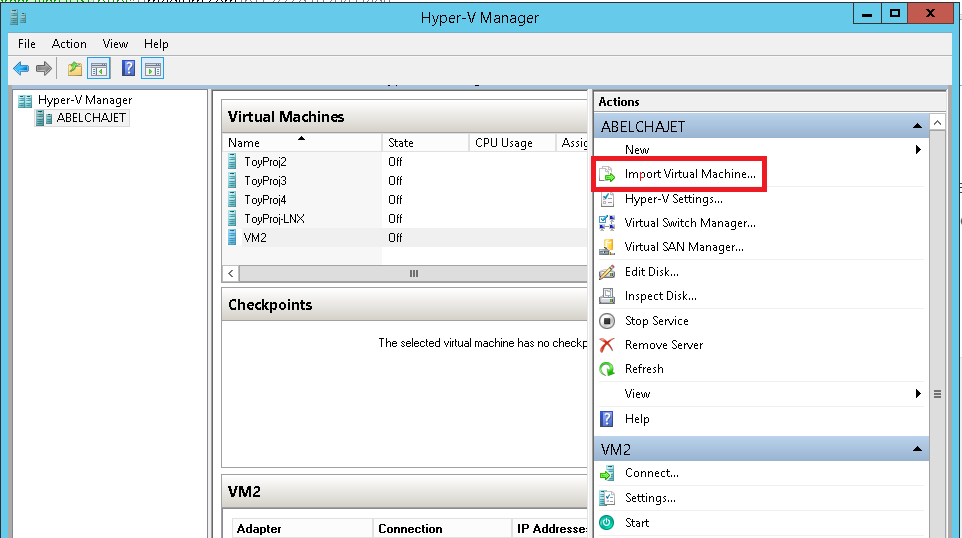Open the Action menu
Screen dimensions: 962x538
pos(69,44)
